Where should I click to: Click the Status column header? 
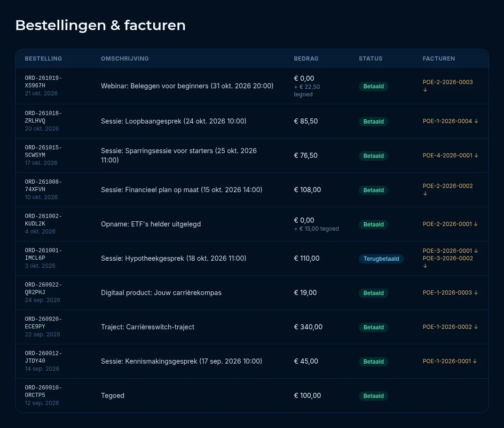tap(370, 59)
